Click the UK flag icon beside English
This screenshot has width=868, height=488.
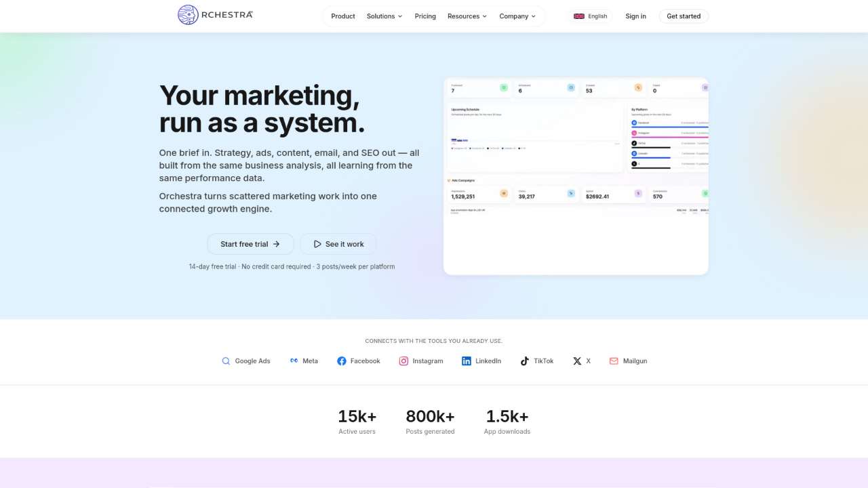(579, 16)
